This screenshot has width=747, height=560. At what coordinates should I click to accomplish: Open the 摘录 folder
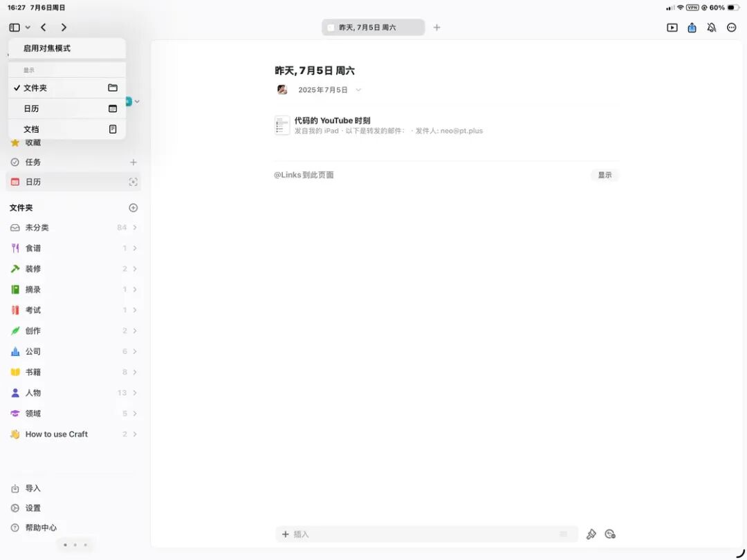click(x=73, y=290)
